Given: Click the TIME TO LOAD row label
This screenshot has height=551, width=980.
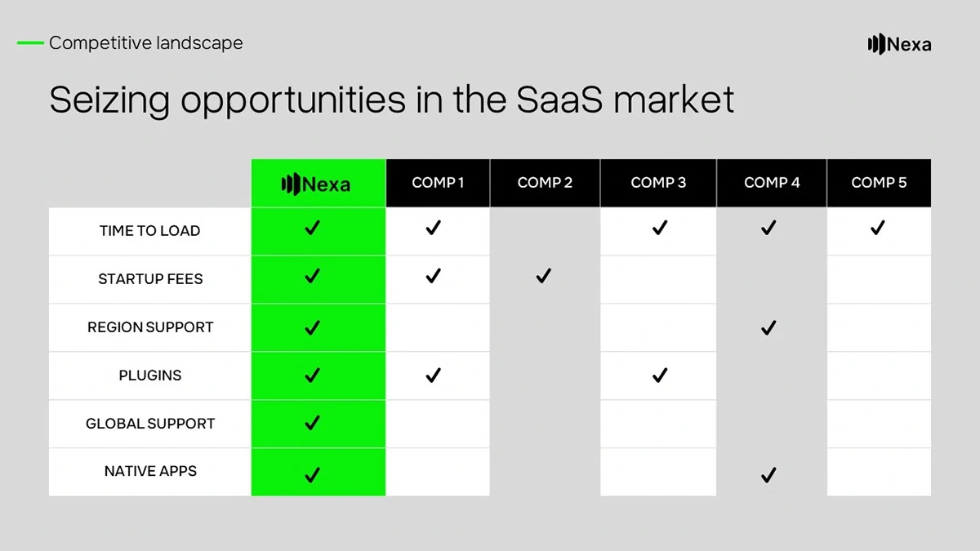Looking at the screenshot, I should click(x=149, y=231).
